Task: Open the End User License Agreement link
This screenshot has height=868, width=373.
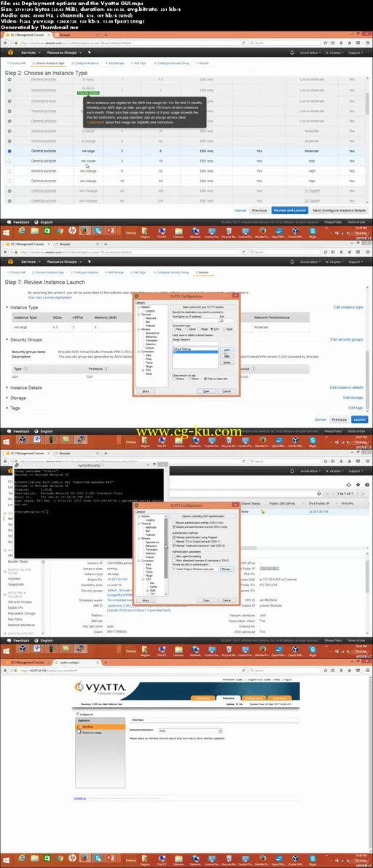Action: point(50,297)
